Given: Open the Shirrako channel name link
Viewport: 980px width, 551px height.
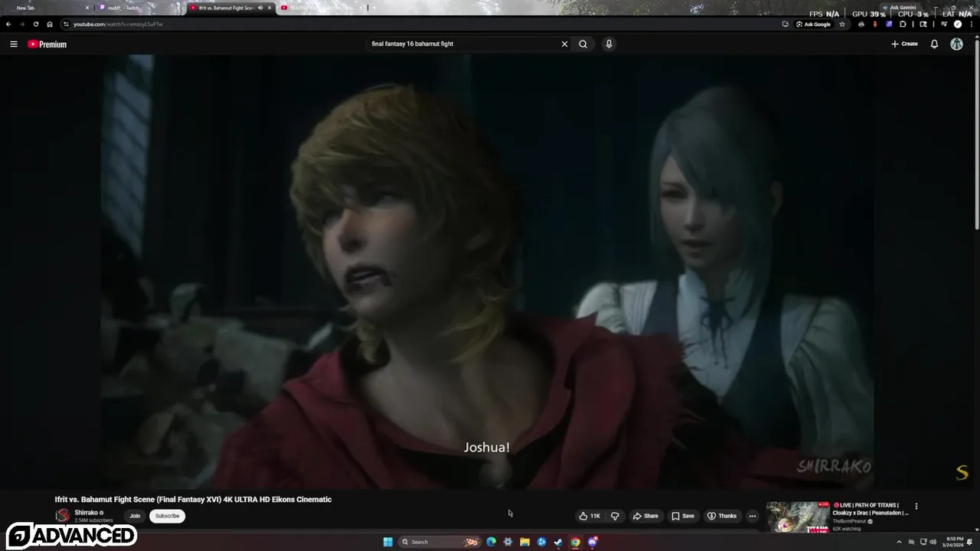Looking at the screenshot, I should pyautogui.click(x=86, y=513).
